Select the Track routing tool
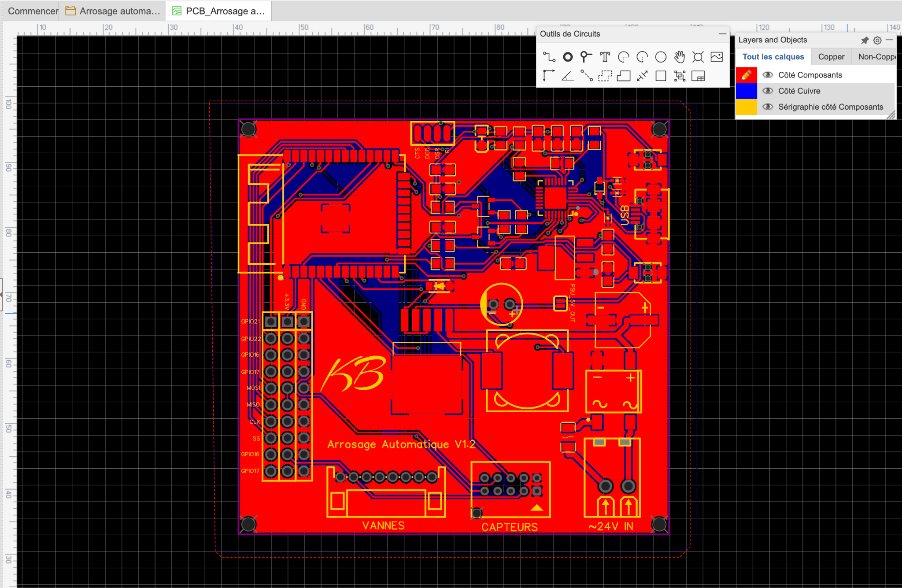 (x=549, y=57)
